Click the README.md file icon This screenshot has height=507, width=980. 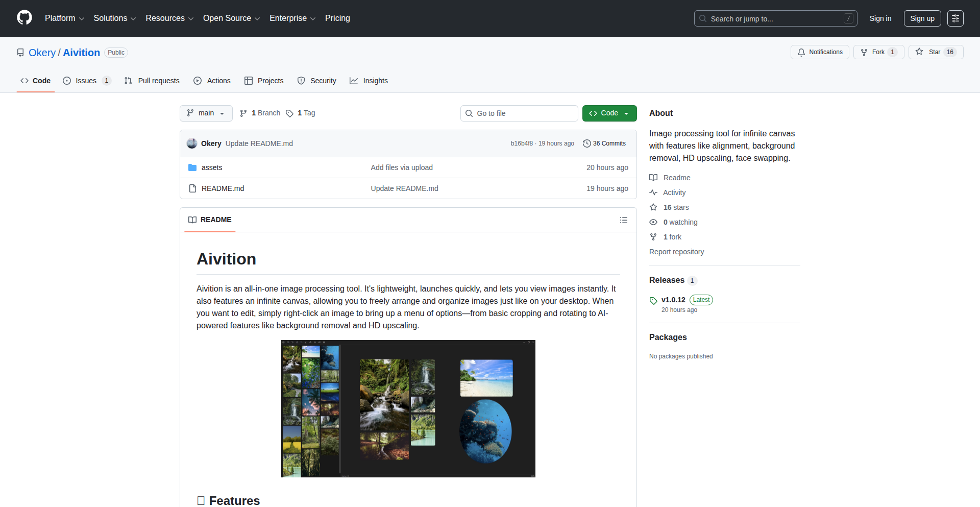[x=192, y=188]
